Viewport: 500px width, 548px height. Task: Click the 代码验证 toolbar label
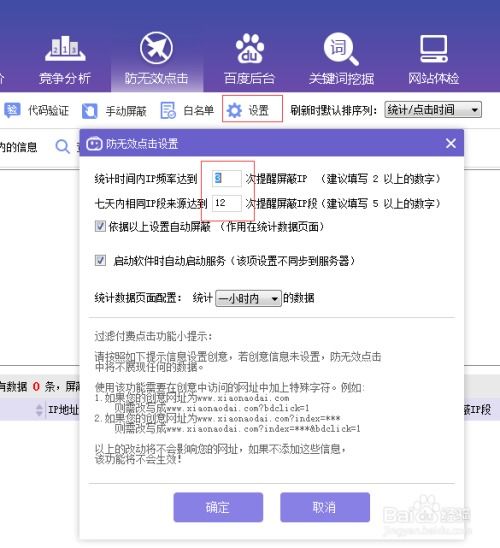pyautogui.click(x=48, y=111)
